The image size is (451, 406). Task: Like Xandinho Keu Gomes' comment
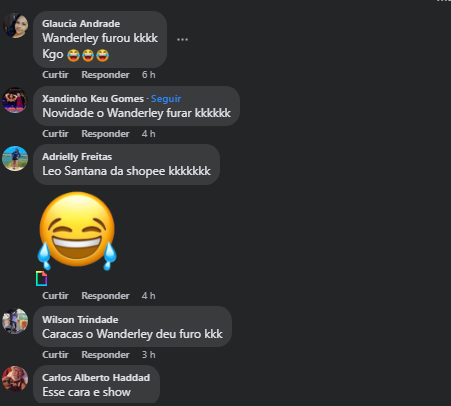coord(55,134)
